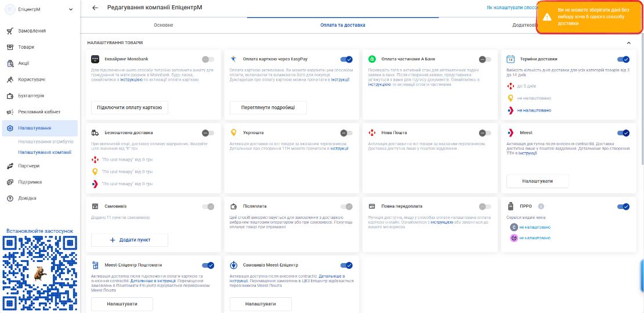Click the Налаштування gear icon in sidebar
Viewport: 644px width, 313px height.
click(10, 128)
